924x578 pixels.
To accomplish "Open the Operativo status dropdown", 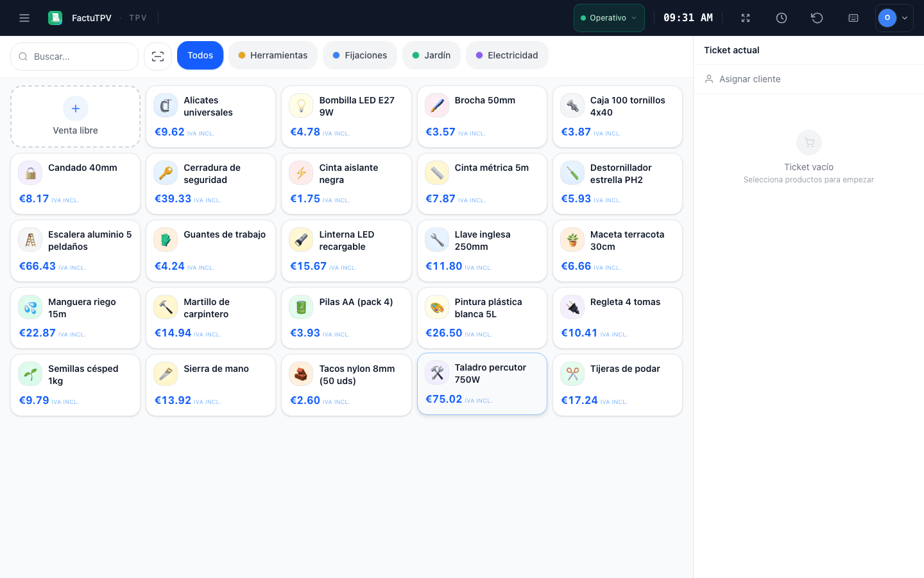I will point(609,18).
